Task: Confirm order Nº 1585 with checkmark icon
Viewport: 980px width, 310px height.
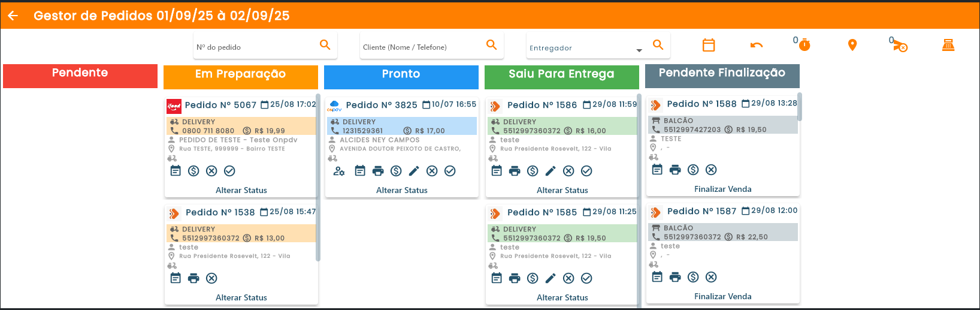Action: 586,278
